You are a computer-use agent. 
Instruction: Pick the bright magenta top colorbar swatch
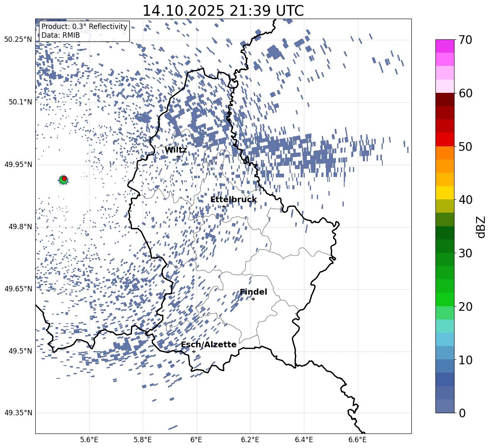[x=445, y=46]
